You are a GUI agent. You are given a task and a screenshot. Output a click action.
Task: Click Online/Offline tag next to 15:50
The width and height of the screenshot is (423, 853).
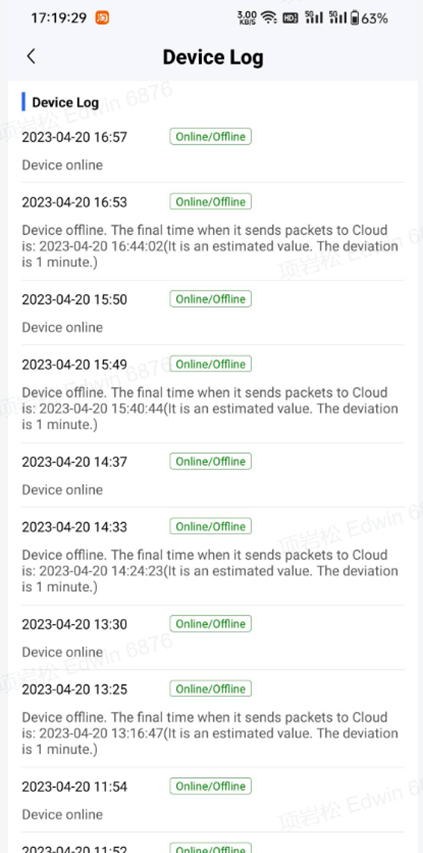pyautogui.click(x=210, y=299)
